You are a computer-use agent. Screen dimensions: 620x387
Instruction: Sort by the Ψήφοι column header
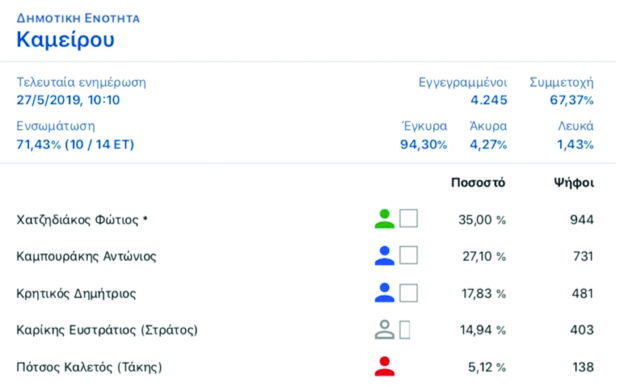574,183
